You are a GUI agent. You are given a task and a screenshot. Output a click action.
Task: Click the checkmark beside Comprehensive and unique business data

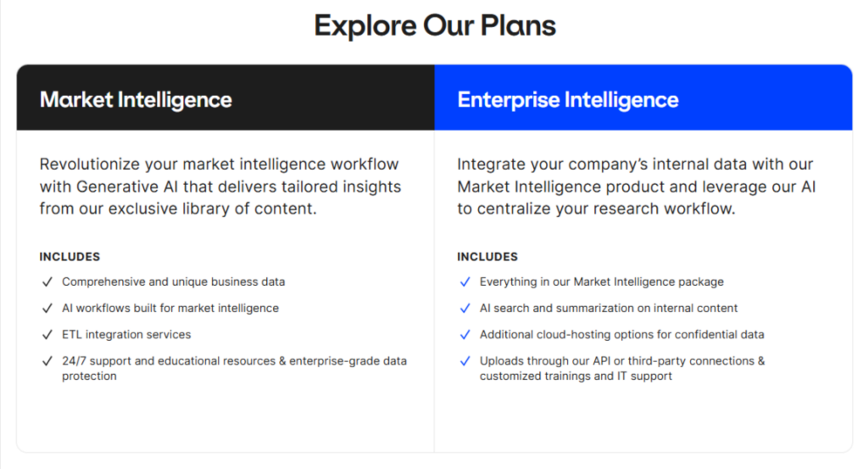click(x=46, y=282)
